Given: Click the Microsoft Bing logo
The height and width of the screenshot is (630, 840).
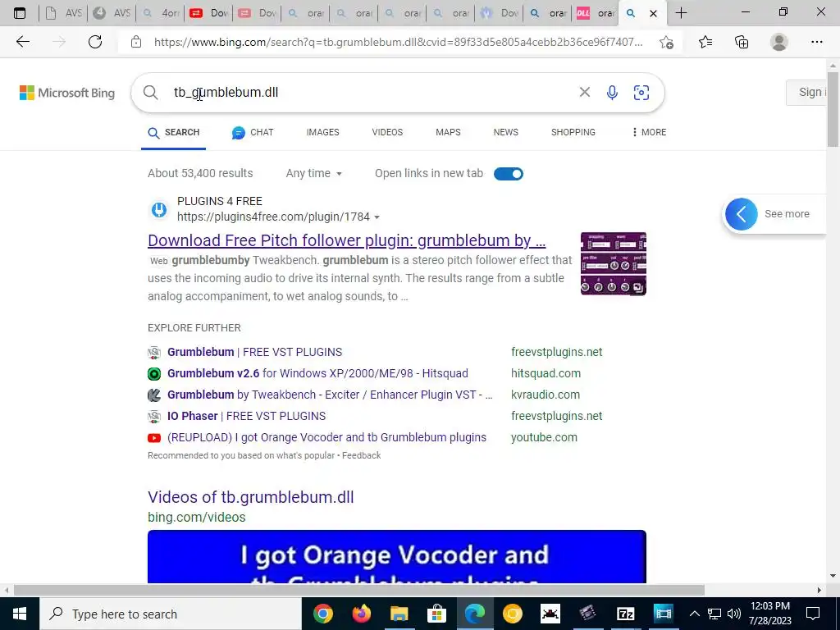Looking at the screenshot, I should (67, 93).
